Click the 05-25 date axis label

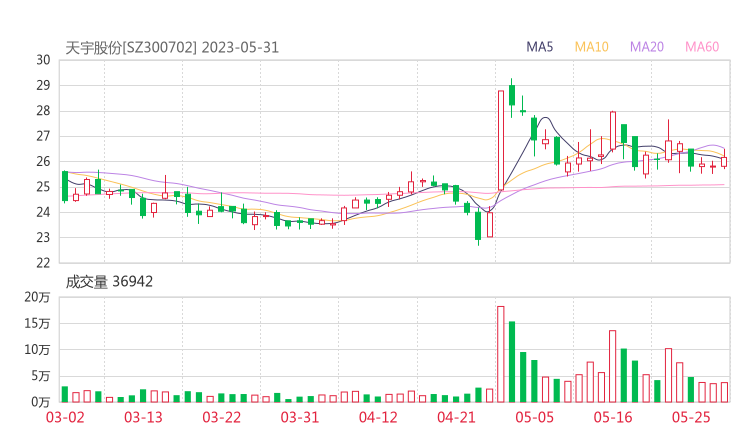691,417
